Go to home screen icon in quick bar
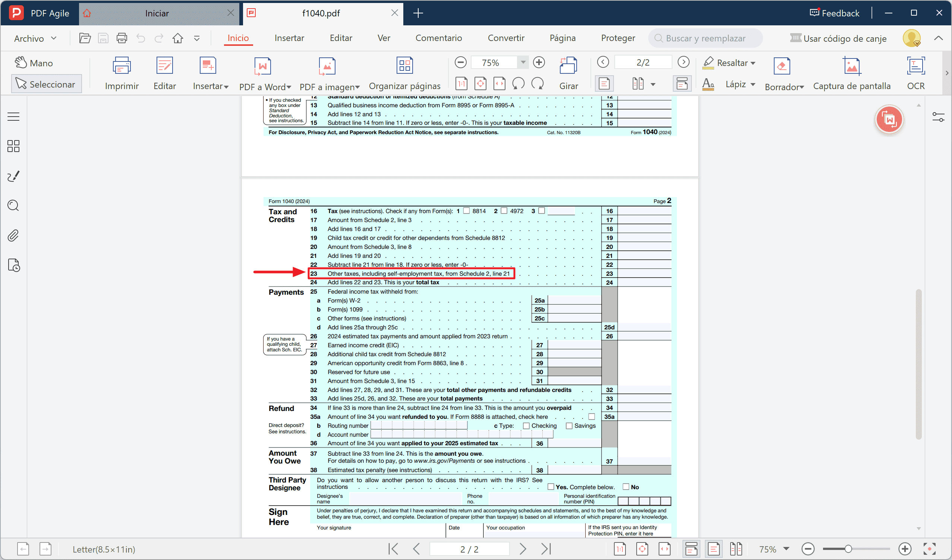This screenshot has width=952, height=560. (x=177, y=38)
